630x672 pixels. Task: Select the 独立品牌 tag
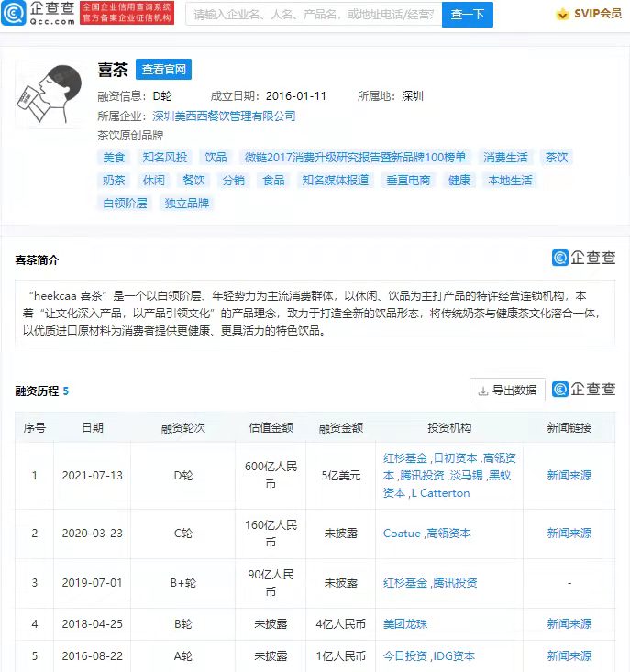tap(186, 203)
